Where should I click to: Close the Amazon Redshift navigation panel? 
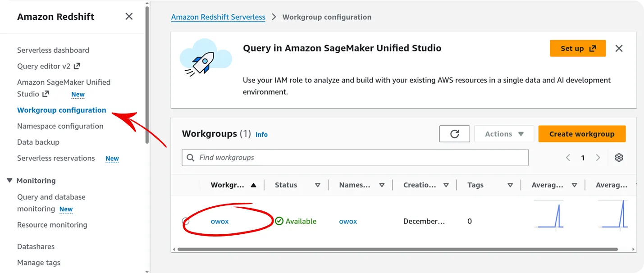click(x=128, y=16)
